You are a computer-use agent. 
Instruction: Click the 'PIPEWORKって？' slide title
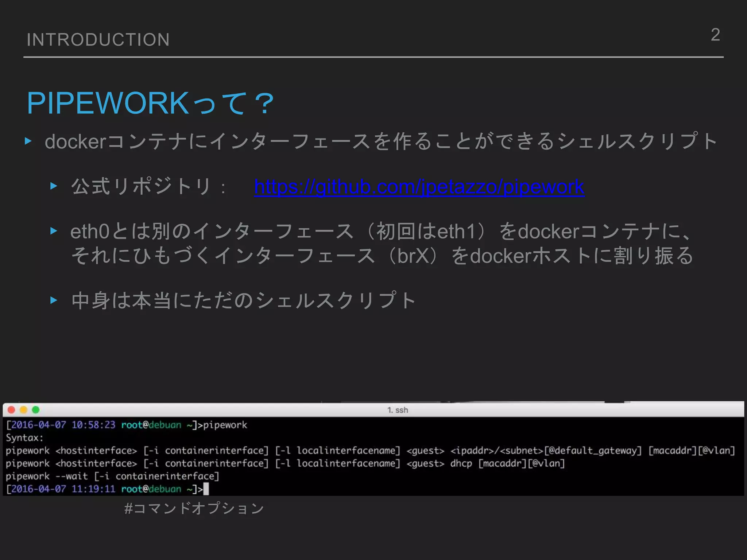(x=151, y=103)
